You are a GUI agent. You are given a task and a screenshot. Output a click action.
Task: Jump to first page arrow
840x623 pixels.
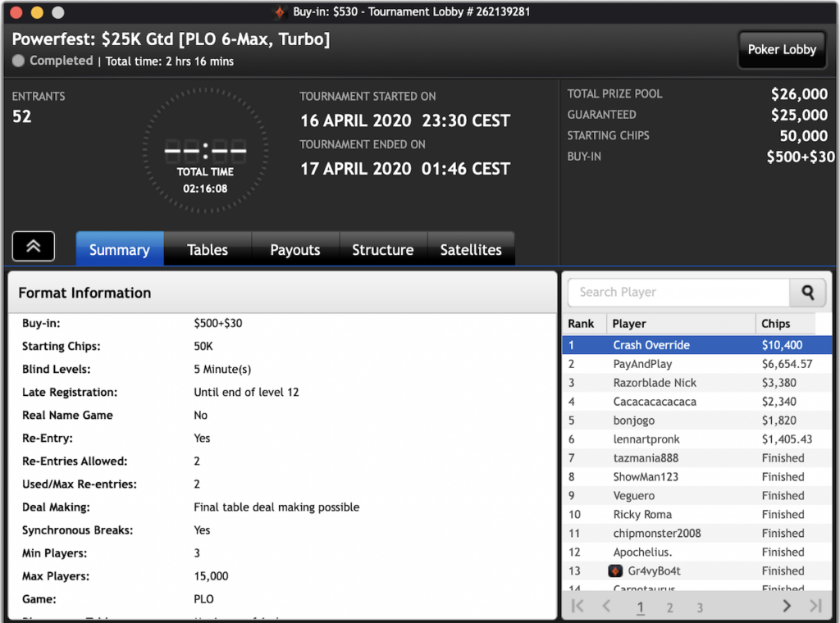(x=577, y=607)
